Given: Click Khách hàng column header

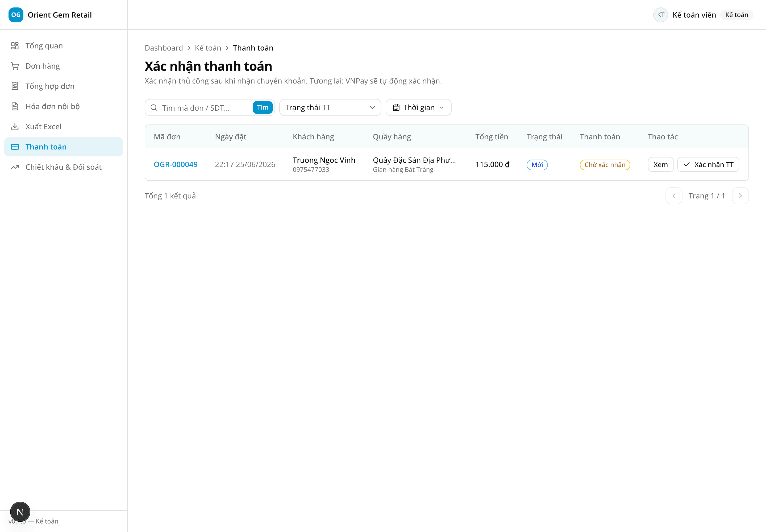Looking at the screenshot, I should click(313, 137).
